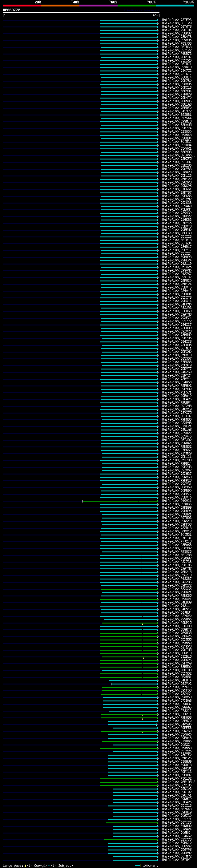Click the green alignment bar for O49921

[x=120, y=501]
